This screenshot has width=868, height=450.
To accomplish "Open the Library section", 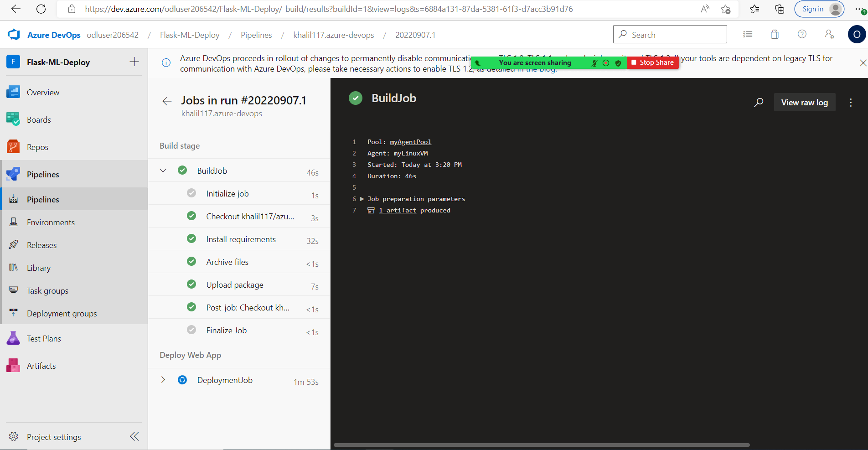I will point(38,268).
